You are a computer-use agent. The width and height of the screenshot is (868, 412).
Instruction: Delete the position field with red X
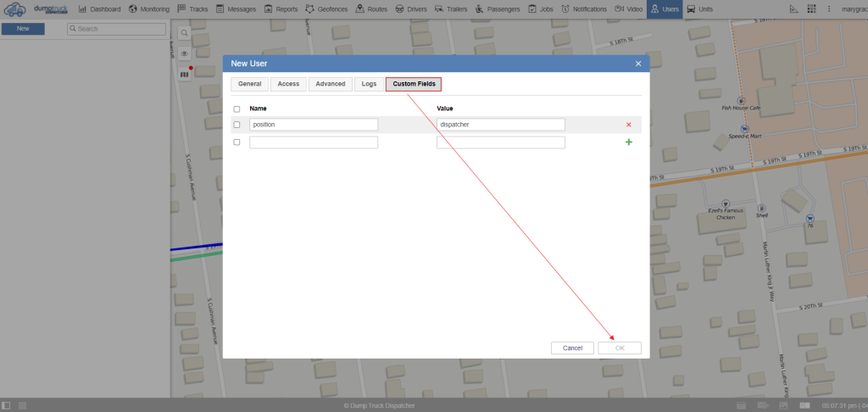tap(628, 125)
